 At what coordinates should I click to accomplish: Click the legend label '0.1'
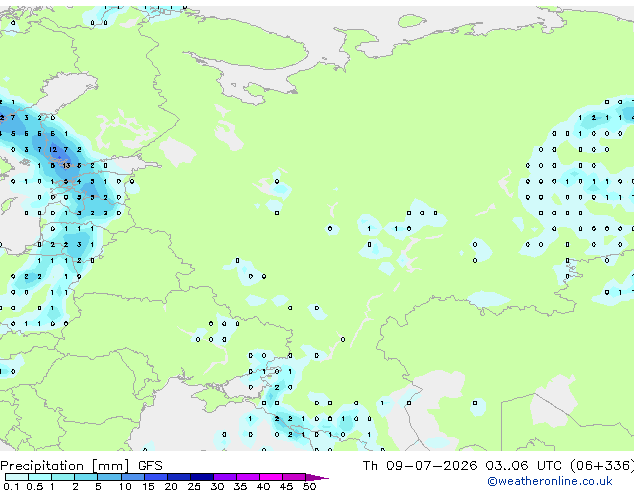(x=11, y=486)
